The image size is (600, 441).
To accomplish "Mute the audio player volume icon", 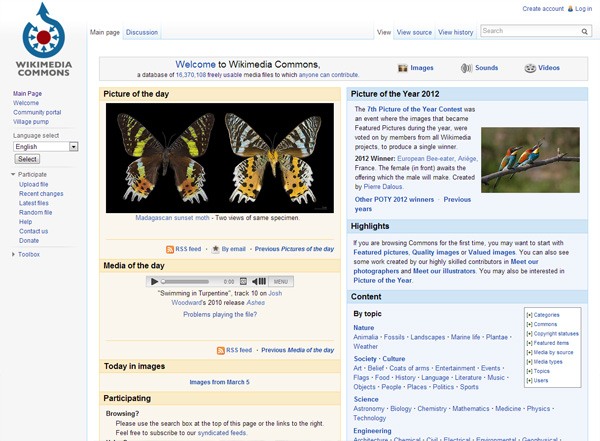I will [x=259, y=281].
